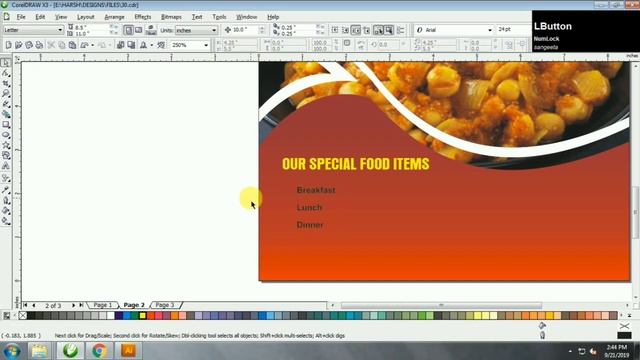Select the Crop tool in the toolbox
Viewport: 640px width, 360px height.
point(6,83)
